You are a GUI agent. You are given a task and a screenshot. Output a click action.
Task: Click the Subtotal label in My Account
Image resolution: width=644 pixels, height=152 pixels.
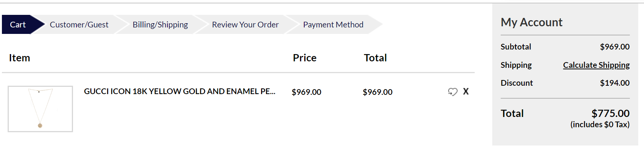516,47
